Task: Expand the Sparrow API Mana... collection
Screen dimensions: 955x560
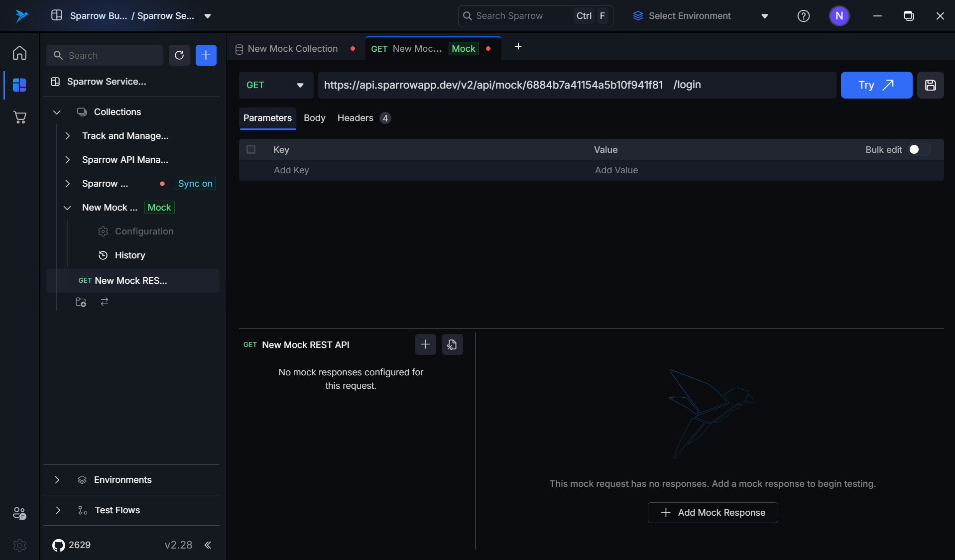Action: click(68, 160)
